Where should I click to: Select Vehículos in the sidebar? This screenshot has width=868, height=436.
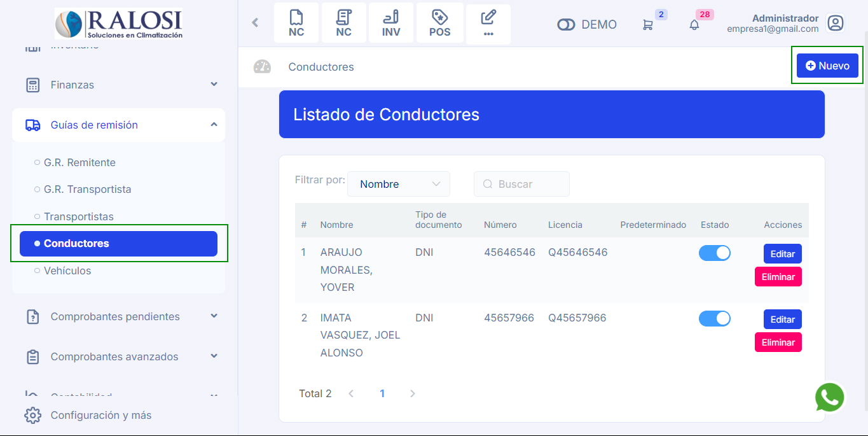tap(67, 271)
